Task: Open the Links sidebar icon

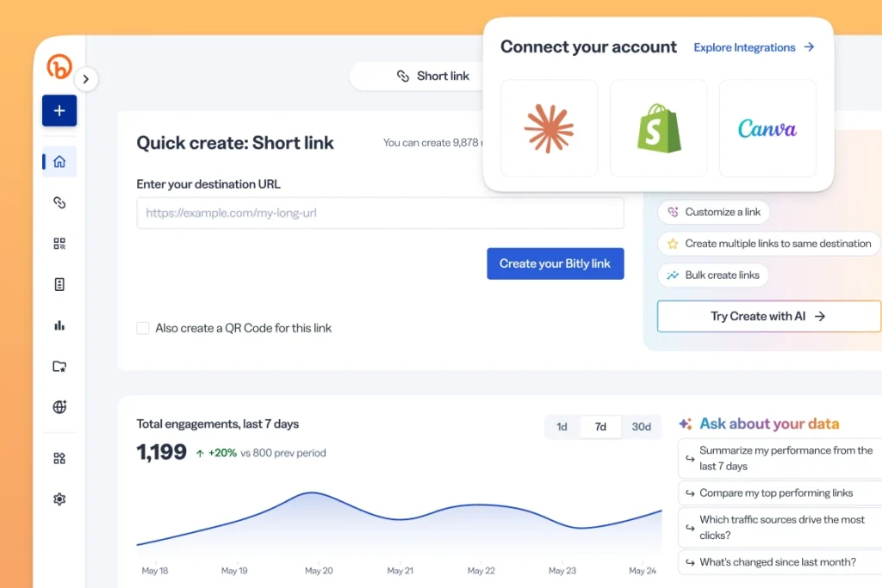Action: [x=59, y=202]
